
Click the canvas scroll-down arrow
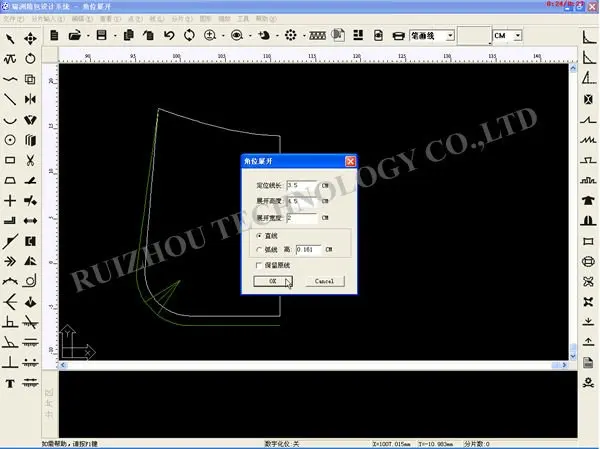point(573,356)
